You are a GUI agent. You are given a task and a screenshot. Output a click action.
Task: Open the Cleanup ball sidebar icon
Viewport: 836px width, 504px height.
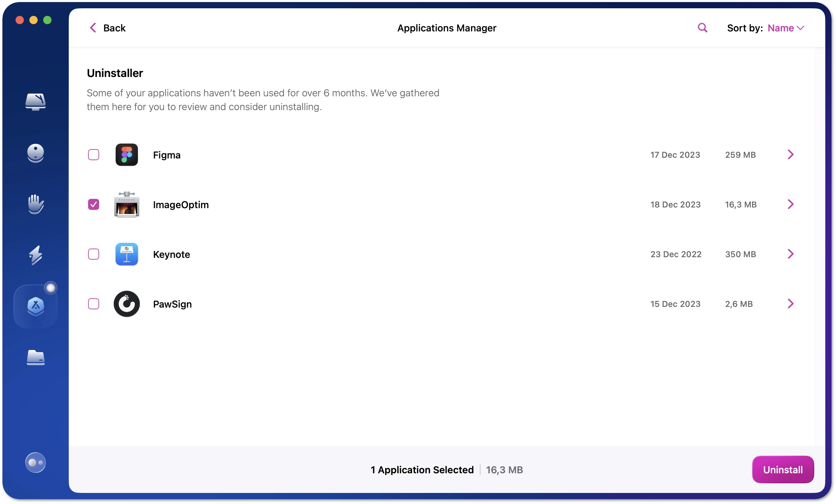36,153
